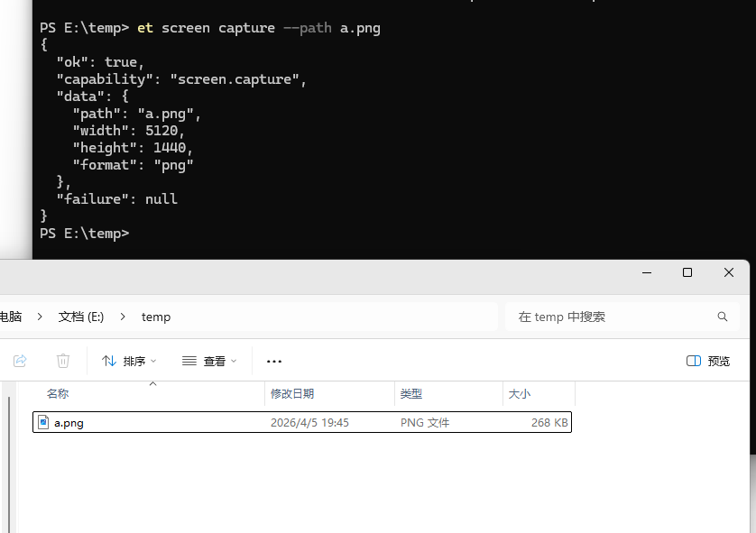Click the 'PNG 文件' type cell

point(425,423)
